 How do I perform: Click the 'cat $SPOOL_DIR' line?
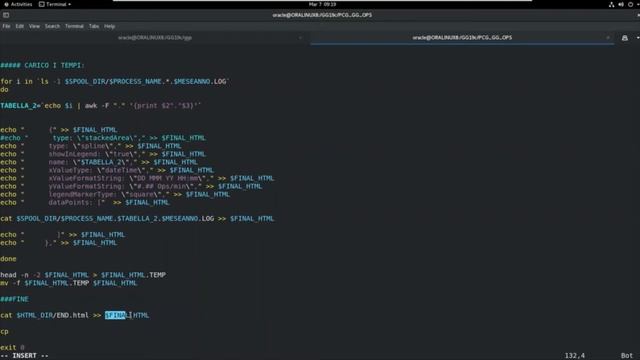coord(137,219)
